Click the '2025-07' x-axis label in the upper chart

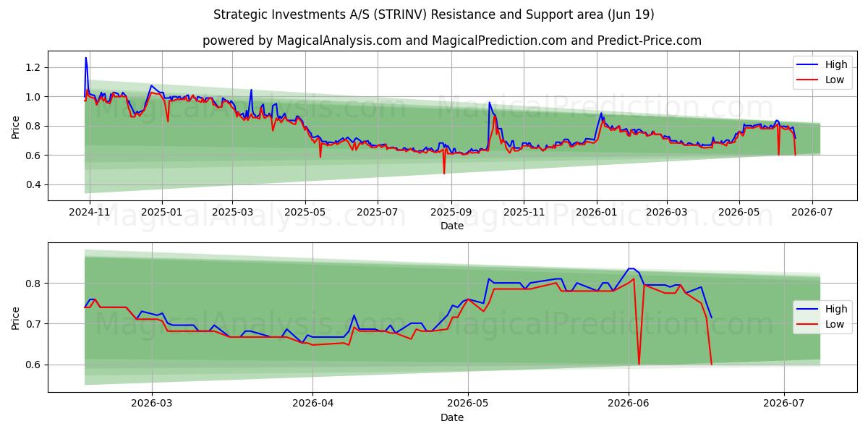[x=378, y=213]
